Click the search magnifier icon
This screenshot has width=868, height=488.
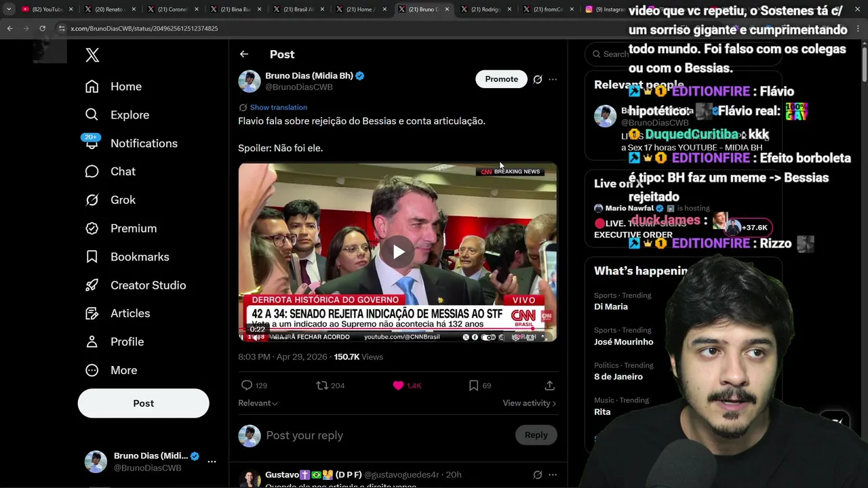pyautogui.click(x=597, y=54)
